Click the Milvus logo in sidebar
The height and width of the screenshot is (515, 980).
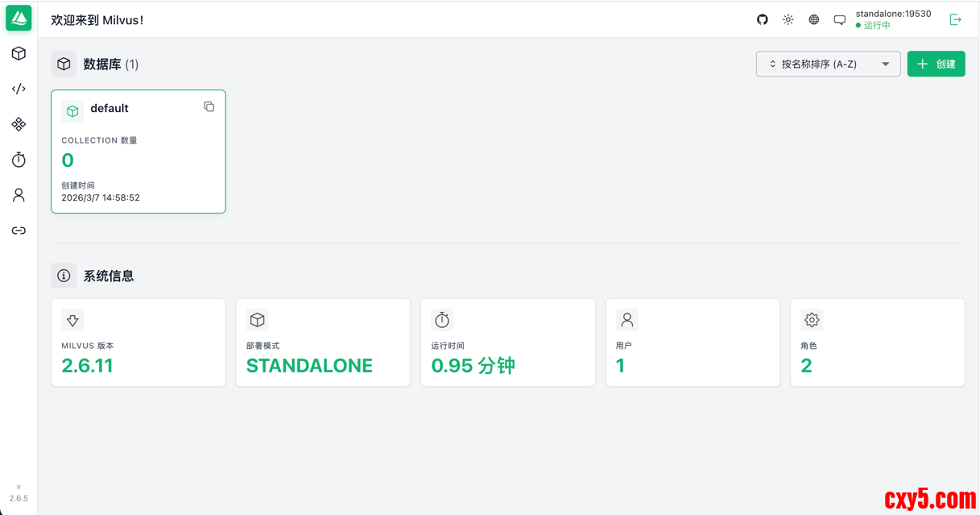pyautogui.click(x=19, y=19)
